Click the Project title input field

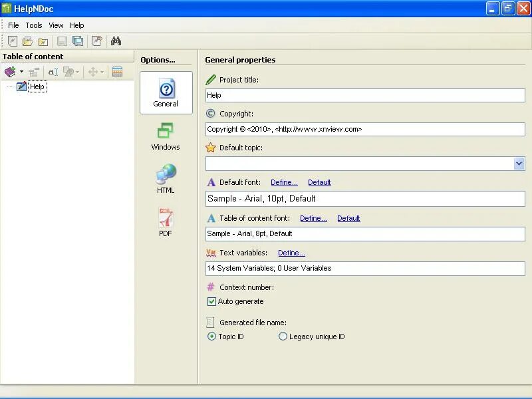tap(364, 95)
